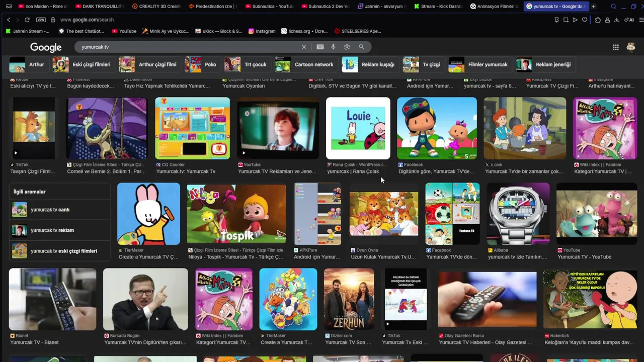Click the send/flow arrow icon in toolbar
The image size is (644, 362).
click(575, 20)
